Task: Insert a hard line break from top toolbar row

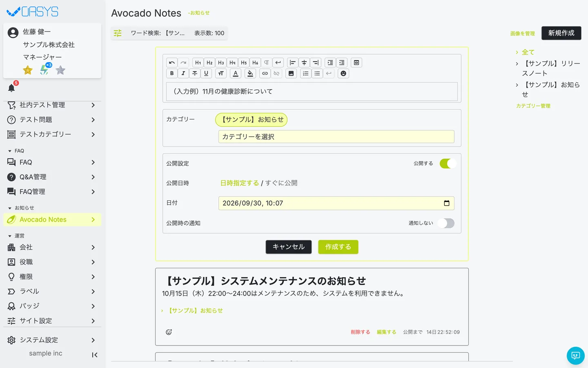Action: pyautogui.click(x=278, y=63)
